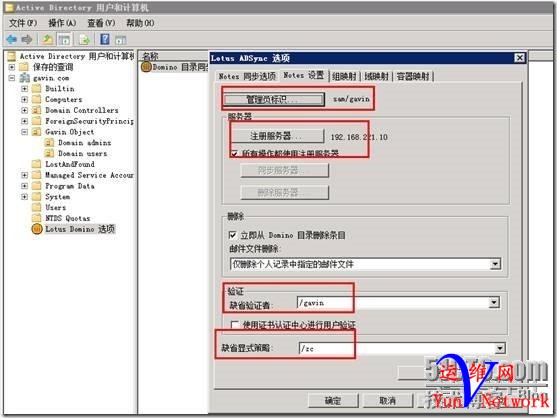The width and height of the screenshot is (557, 418).
Task: Click the Show/Hide console tree toolbar icon
Action: [x=65, y=39]
